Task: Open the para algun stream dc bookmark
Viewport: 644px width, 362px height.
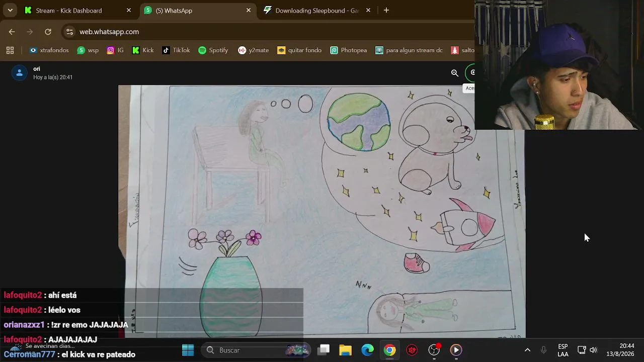Action: tap(409, 50)
